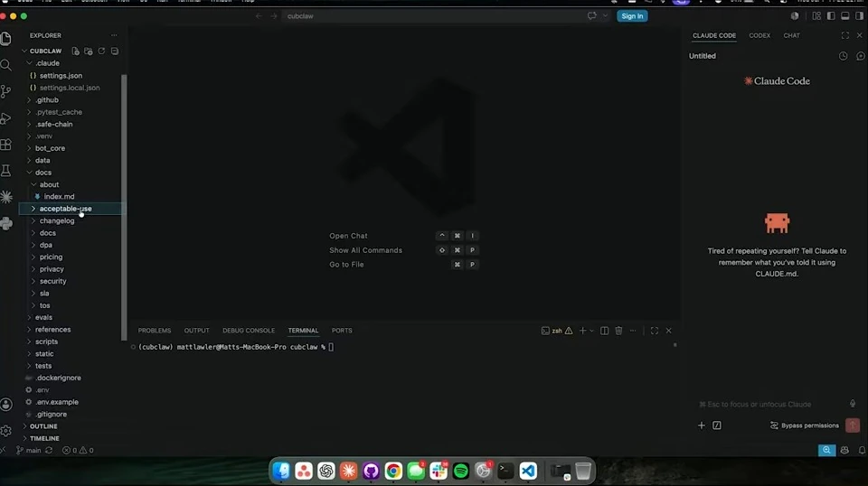Image resolution: width=868 pixels, height=486 pixels.
Task: Open the Explorer view in activity bar
Action: (6, 39)
